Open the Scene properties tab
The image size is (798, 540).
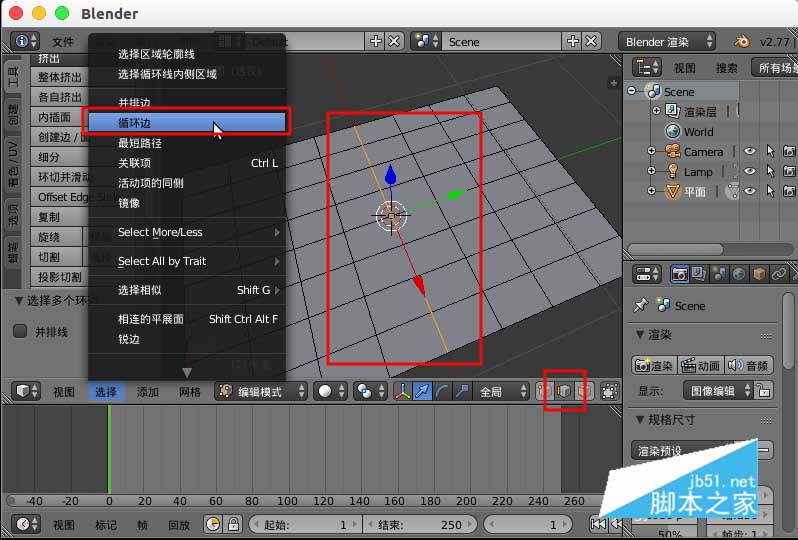point(719,274)
